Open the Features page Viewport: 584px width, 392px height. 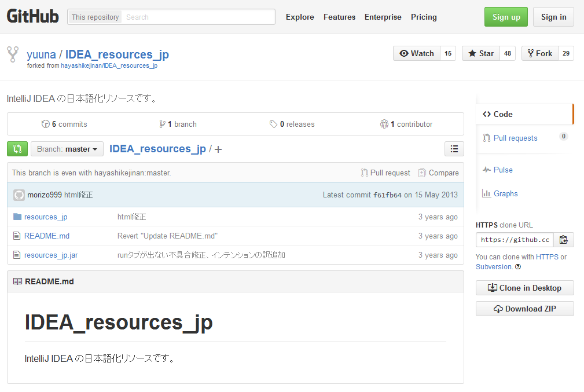[x=339, y=17]
